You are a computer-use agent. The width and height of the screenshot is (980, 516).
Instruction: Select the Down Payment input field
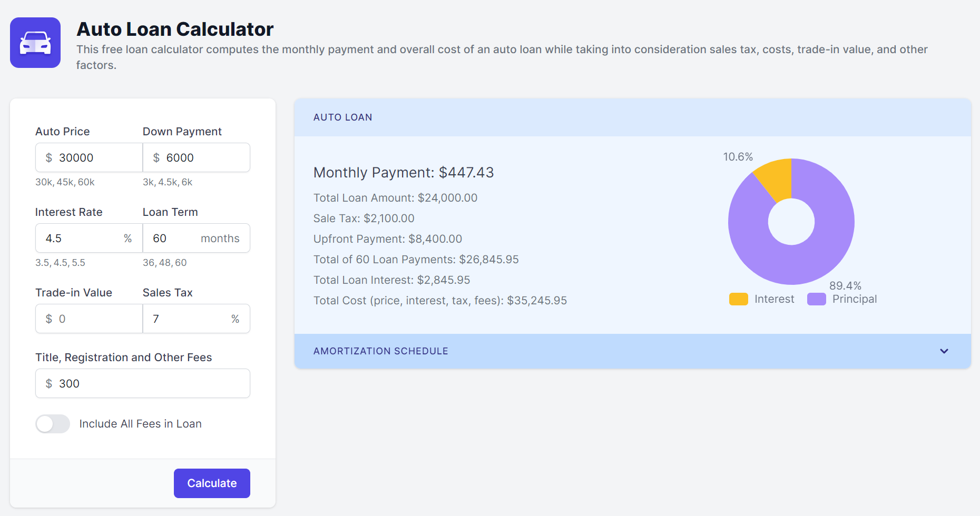point(203,158)
